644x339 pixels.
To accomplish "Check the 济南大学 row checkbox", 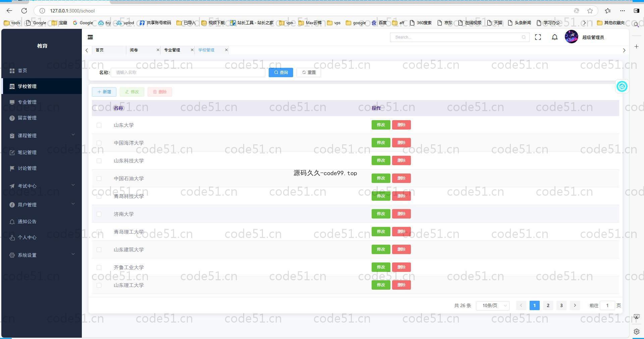I will [99, 214].
